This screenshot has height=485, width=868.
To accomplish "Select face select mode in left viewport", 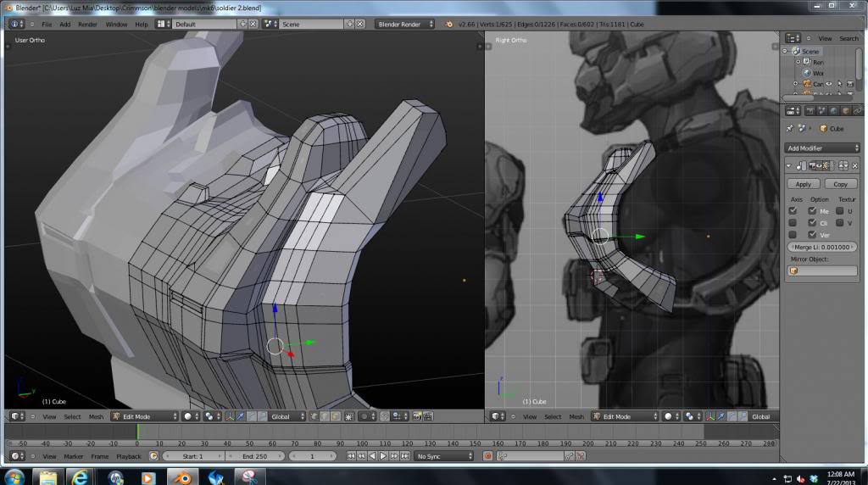I will coord(336,416).
